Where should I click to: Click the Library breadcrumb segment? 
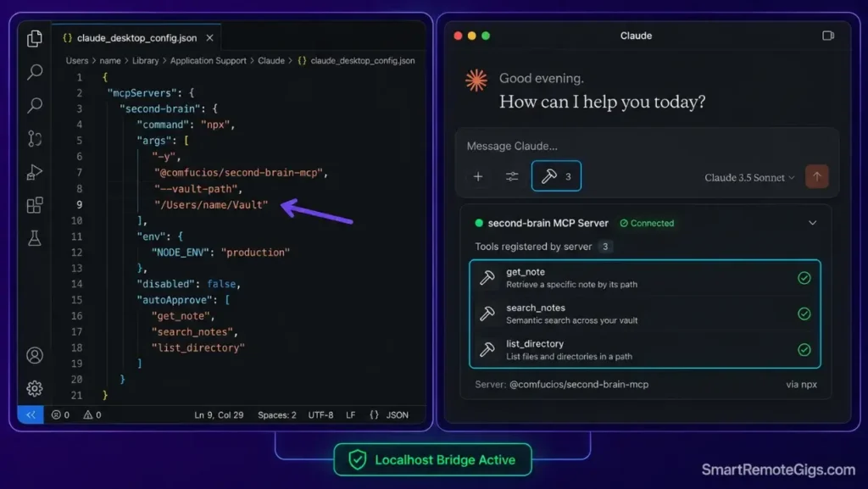(x=146, y=61)
